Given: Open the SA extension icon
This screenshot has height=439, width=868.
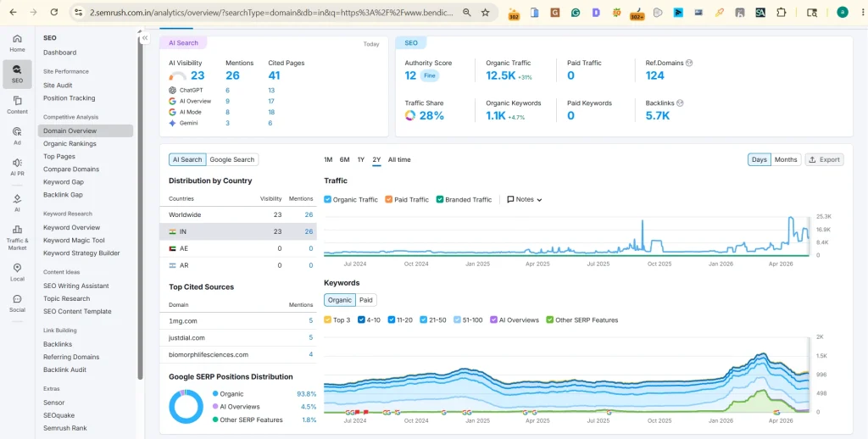Looking at the screenshot, I should pos(760,12).
